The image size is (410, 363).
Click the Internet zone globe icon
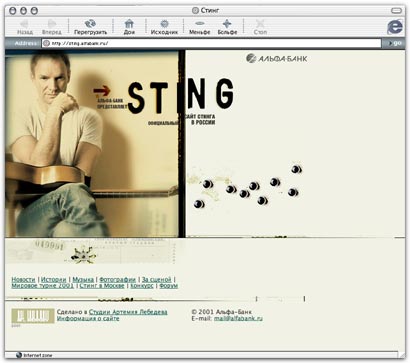click(19, 355)
